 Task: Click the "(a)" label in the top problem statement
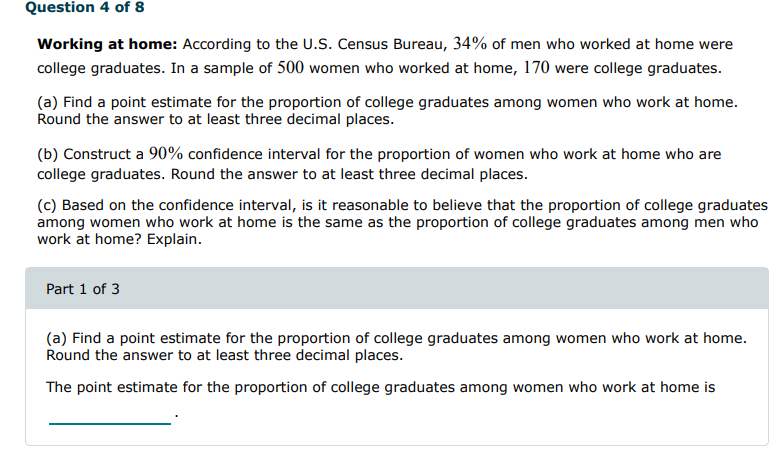coord(47,103)
